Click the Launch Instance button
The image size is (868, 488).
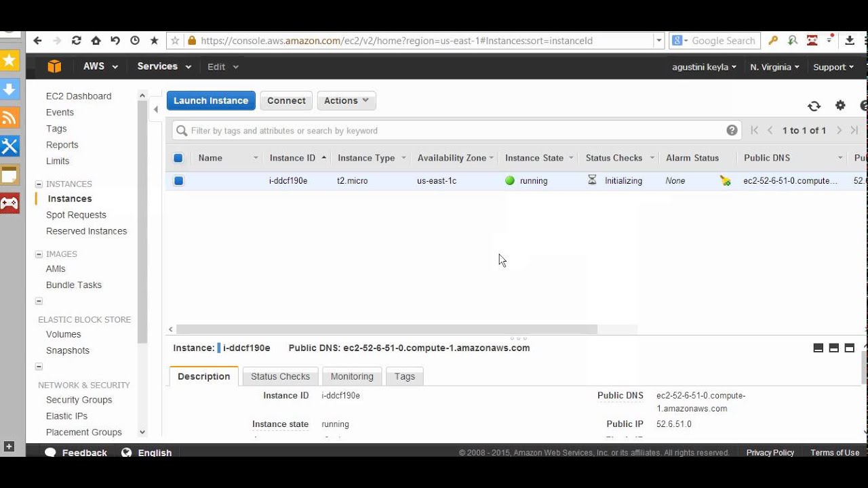[x=211, y=100]
